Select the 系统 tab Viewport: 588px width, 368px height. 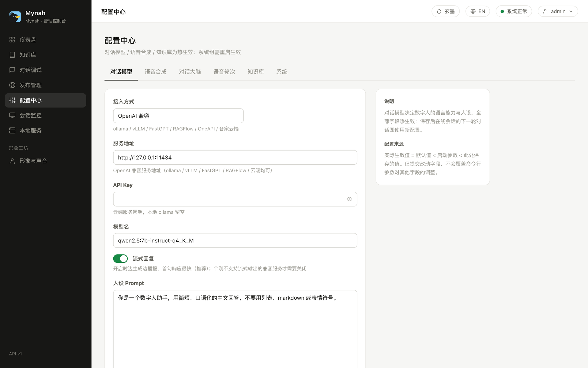tap(282, 72)
